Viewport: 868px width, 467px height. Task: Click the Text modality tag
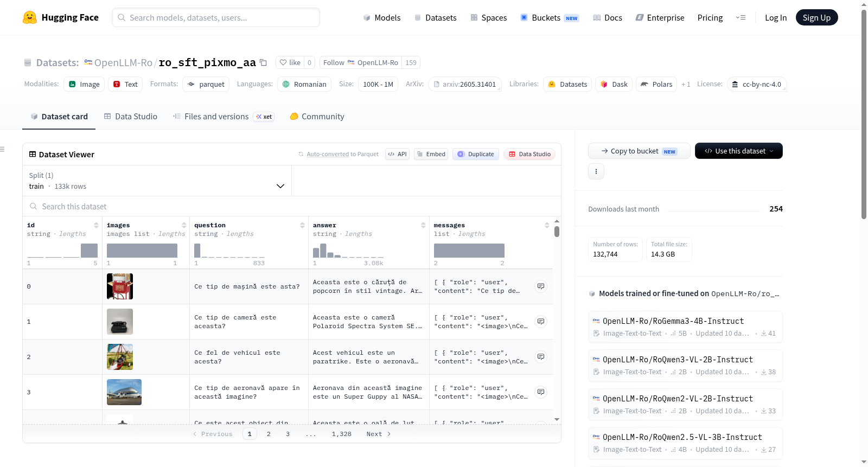click(125, 84)
